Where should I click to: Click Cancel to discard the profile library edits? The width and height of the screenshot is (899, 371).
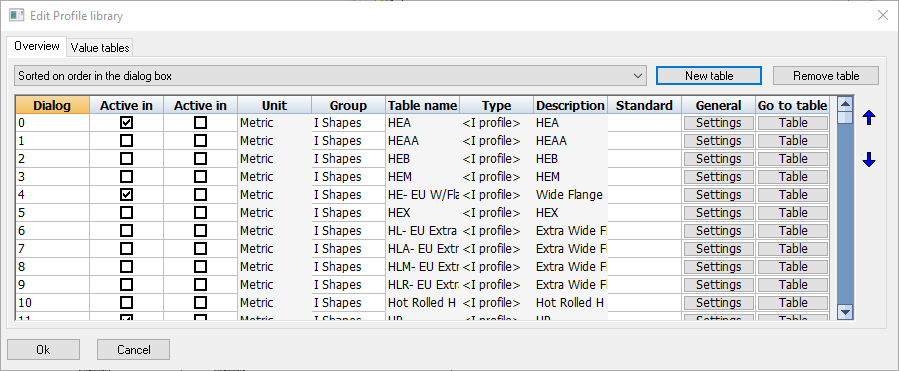coord(134,350)
